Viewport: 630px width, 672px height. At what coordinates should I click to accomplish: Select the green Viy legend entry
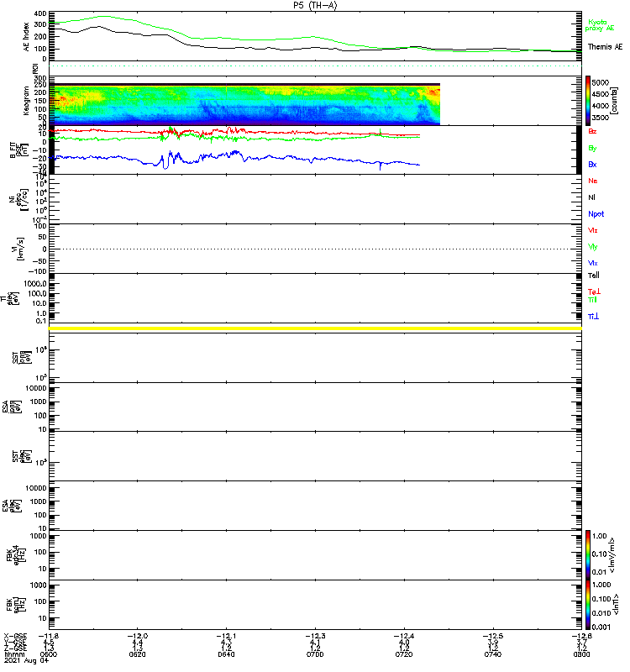click(x=592, y=247)
